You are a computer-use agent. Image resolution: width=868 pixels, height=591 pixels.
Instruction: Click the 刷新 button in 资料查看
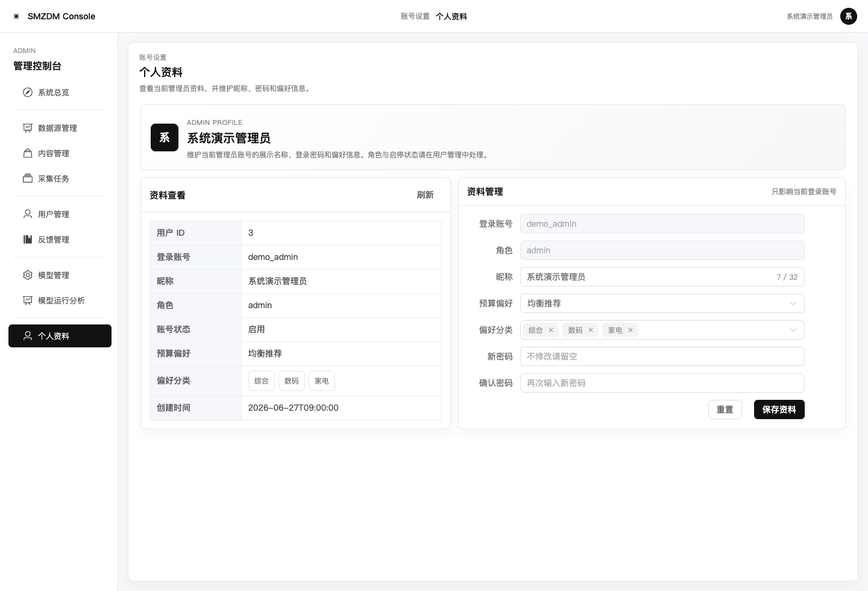coord(425,195)
